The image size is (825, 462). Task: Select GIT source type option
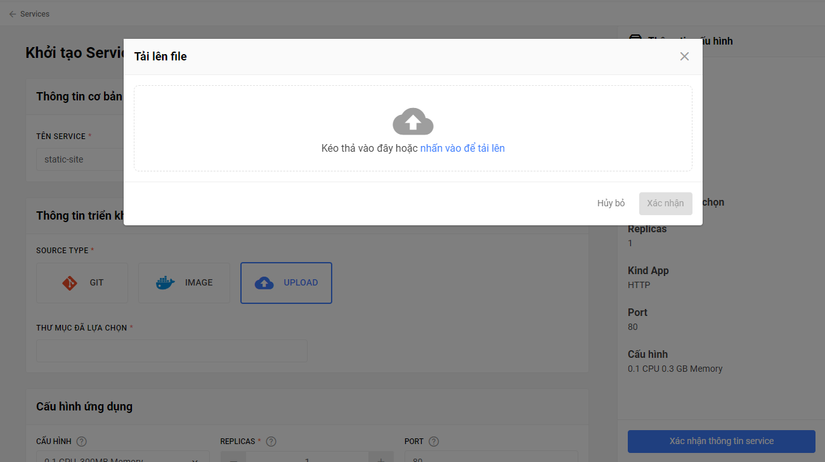pos(82,283)
